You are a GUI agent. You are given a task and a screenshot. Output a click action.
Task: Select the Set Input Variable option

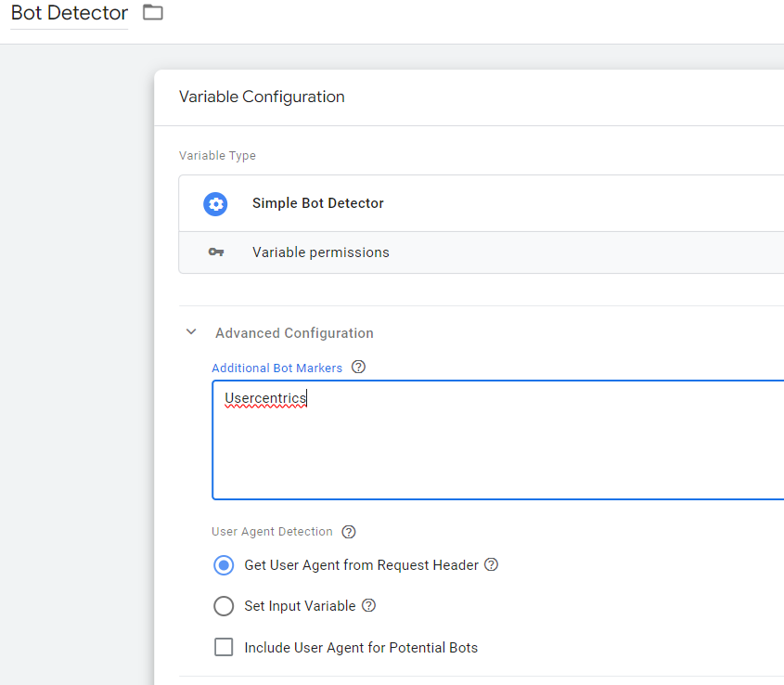click(x=224, y=605)
